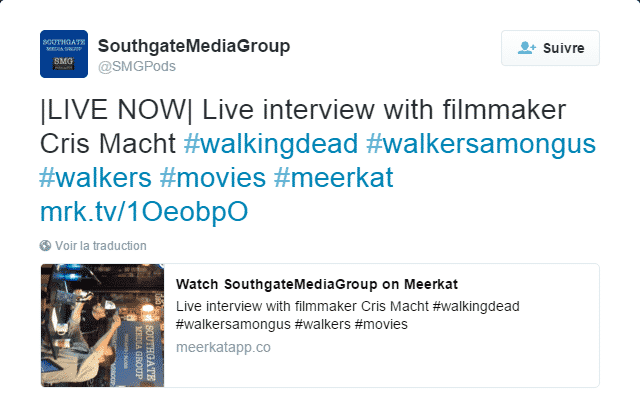Click the Cris Macht name in the tweet
The height and width of the screenshot is (403, 640).
point(108,144)
